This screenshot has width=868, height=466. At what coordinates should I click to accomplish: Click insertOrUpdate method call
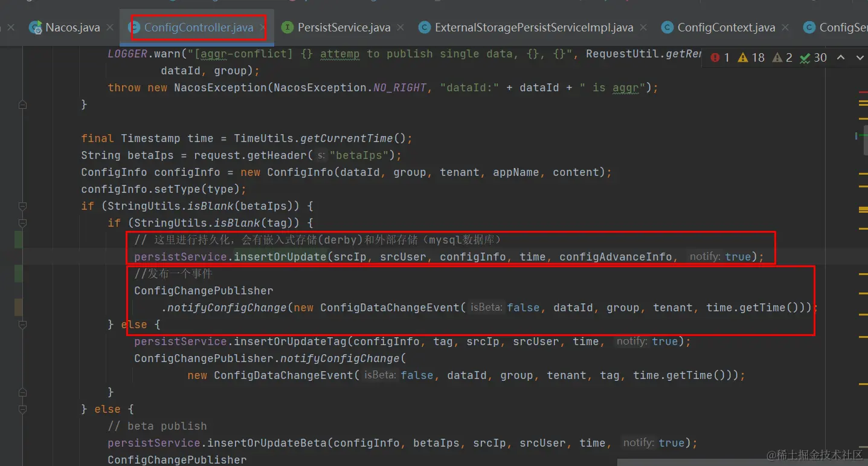tap(280, 257)
